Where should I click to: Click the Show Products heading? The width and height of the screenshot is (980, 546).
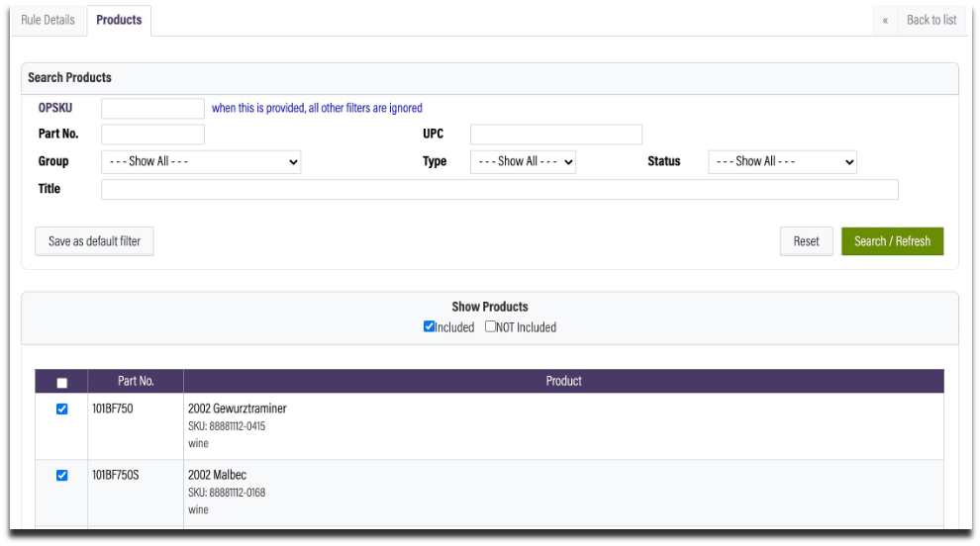490,307
